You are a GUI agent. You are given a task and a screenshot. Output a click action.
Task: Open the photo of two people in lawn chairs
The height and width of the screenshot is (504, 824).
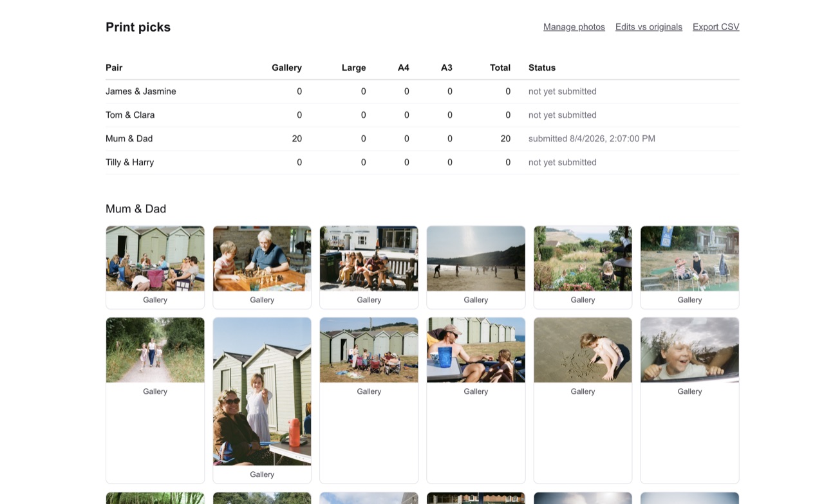pos(689,259)
